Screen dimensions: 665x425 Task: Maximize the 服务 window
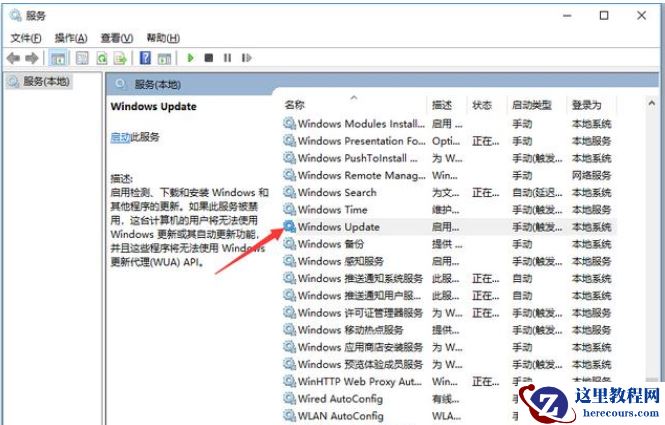point(604,16)
